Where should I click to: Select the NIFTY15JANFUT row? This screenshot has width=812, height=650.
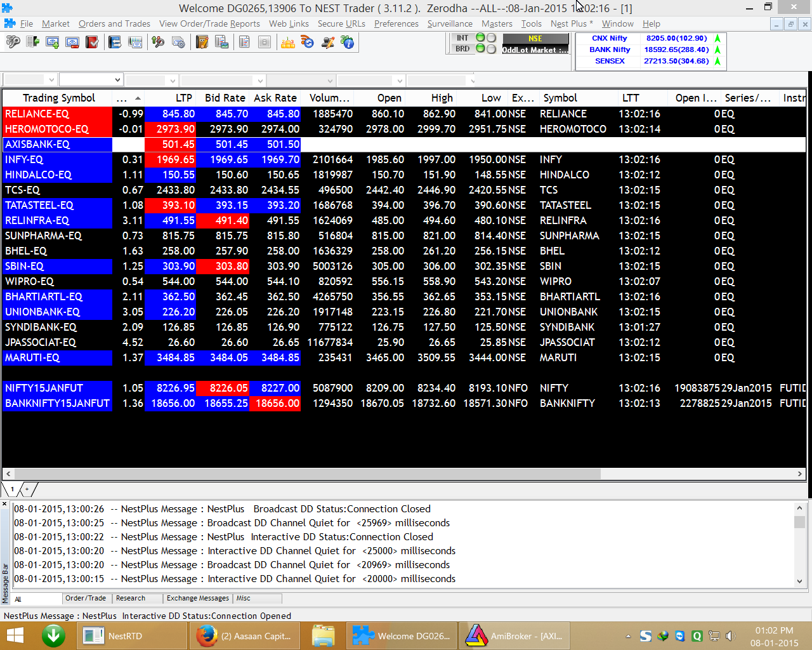tap(404, 388)
